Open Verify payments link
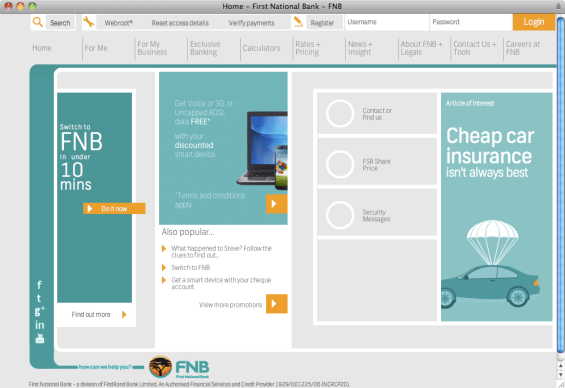This screenshot has width=565, height=388. [251, 23]
